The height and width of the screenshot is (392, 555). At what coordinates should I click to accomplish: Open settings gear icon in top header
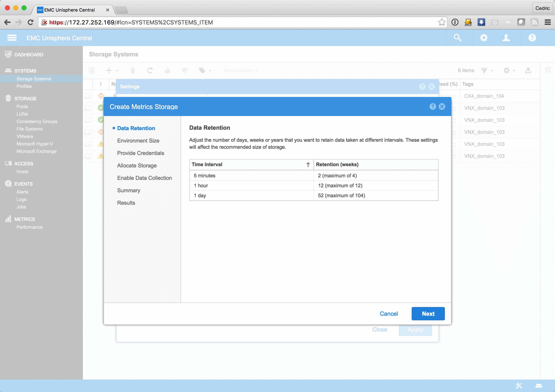click(483, 38)
